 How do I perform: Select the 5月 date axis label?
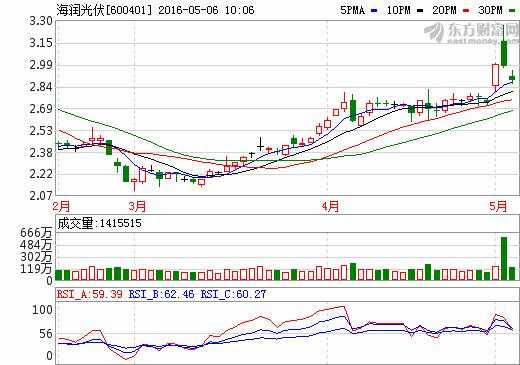click(498, 206)
